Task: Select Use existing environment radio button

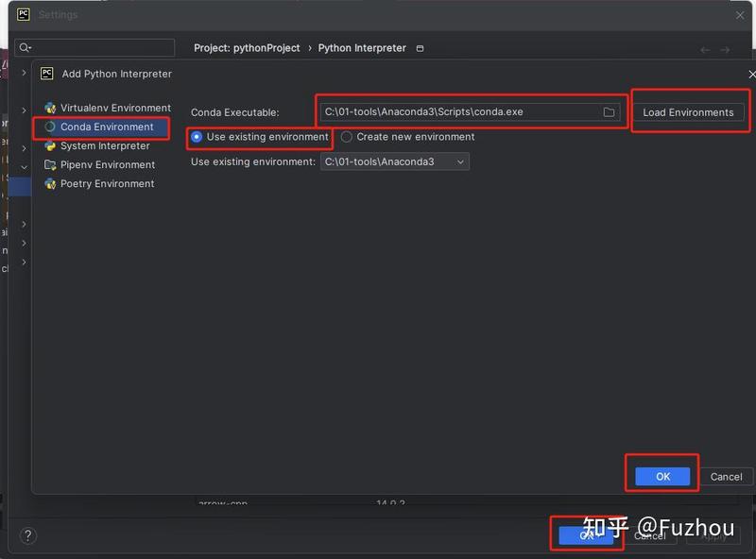Action: point(197,137)
